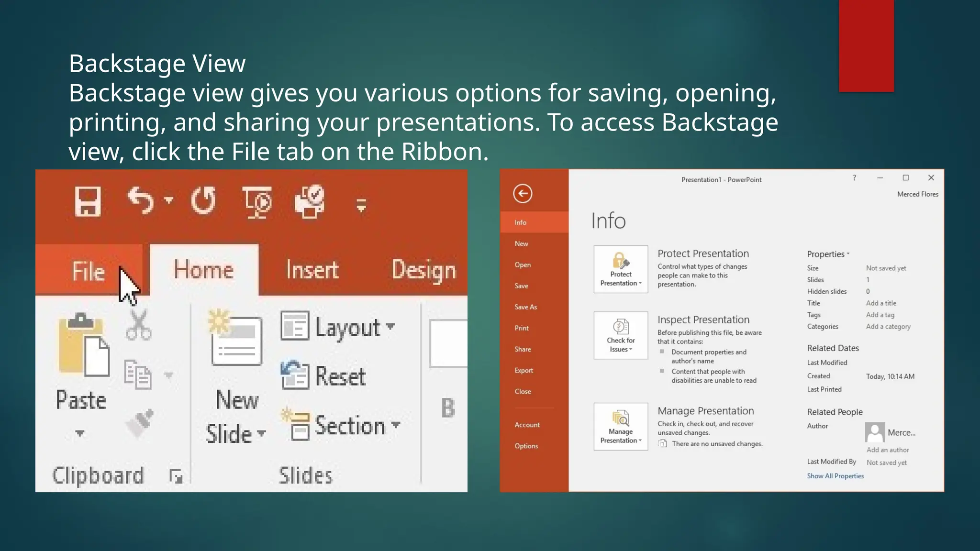Expand the Properties dropdown

click(828, 254)
